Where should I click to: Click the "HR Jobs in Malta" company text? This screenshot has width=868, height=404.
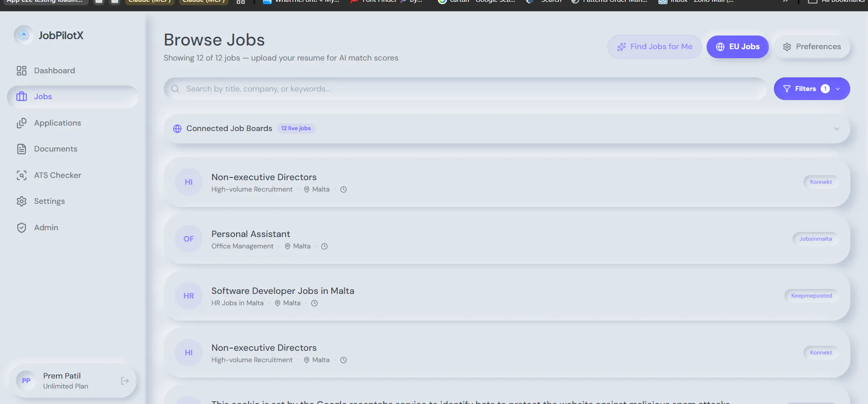[x=237, y=303]
